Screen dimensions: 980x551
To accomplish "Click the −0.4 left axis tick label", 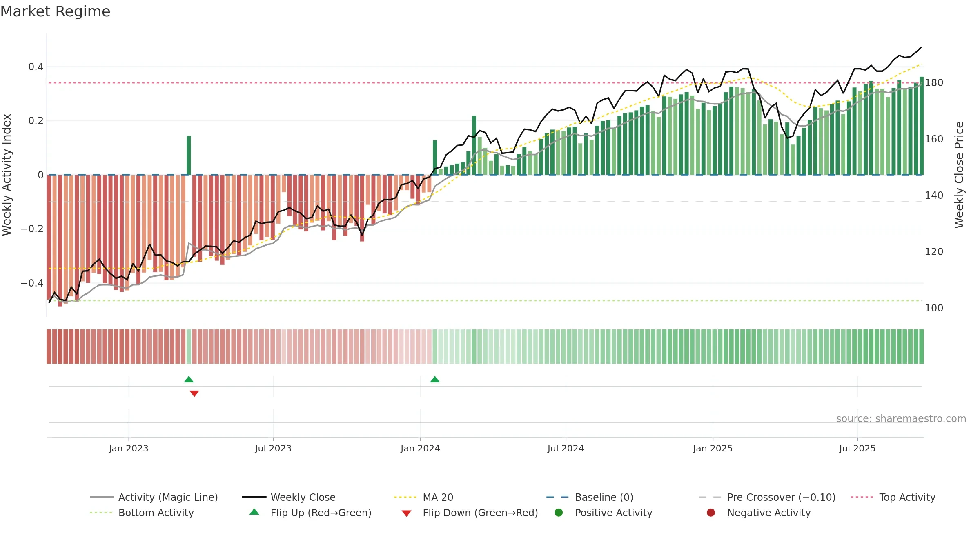I will click(x=32, y=283).
